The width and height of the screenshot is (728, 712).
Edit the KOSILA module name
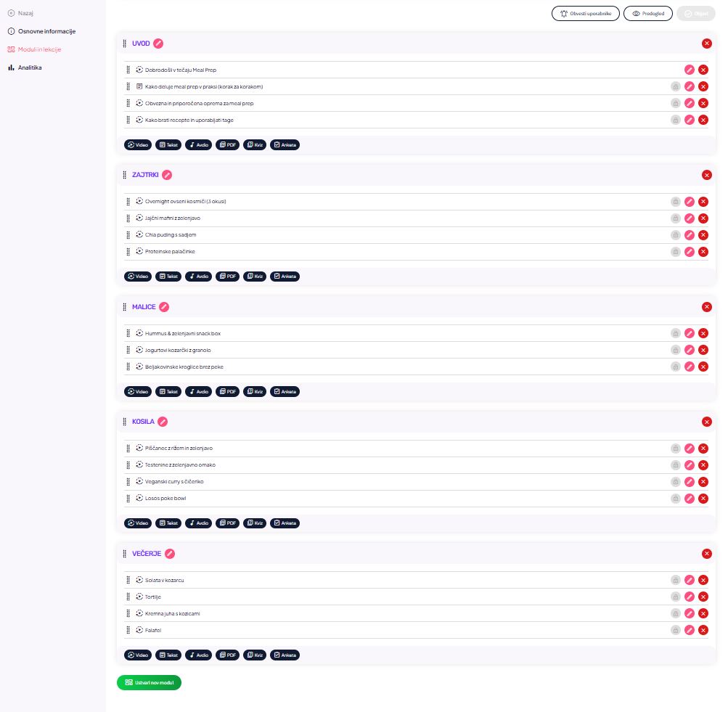[163, 422]
